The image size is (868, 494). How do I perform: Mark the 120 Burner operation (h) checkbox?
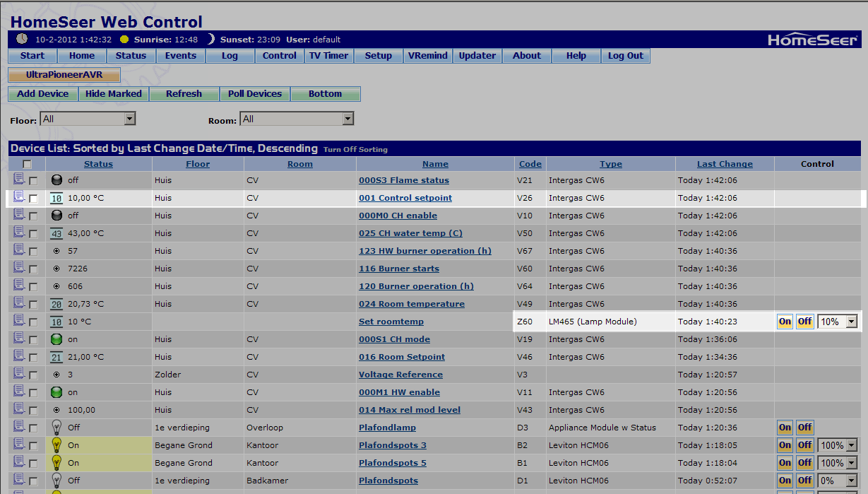[33, 287]
